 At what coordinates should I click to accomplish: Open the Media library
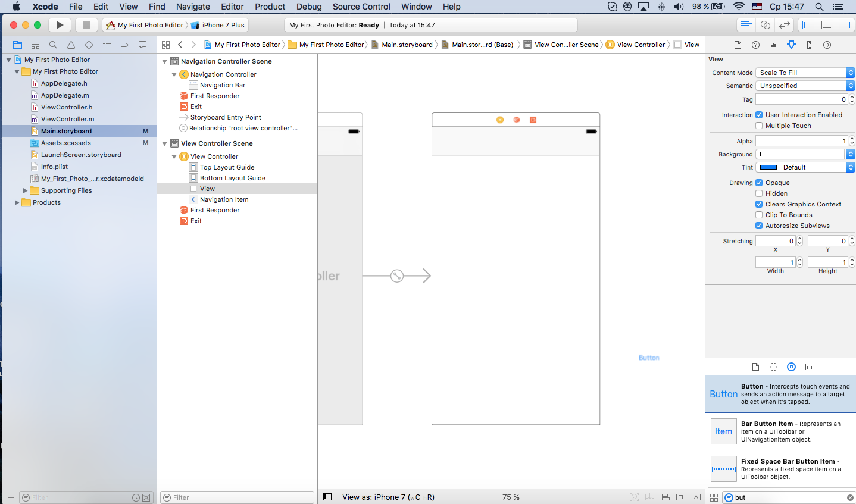809,367
